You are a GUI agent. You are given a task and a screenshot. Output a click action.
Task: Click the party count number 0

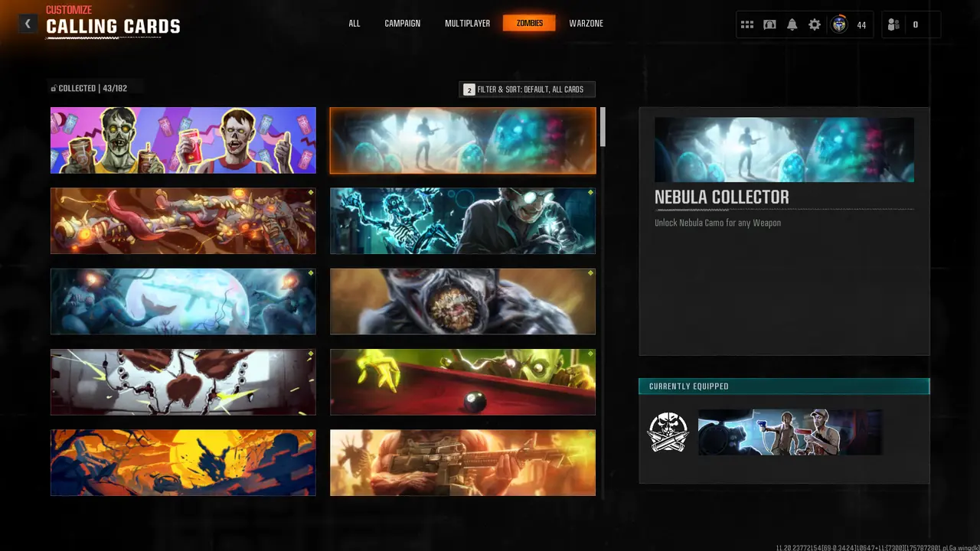(916, 25)
